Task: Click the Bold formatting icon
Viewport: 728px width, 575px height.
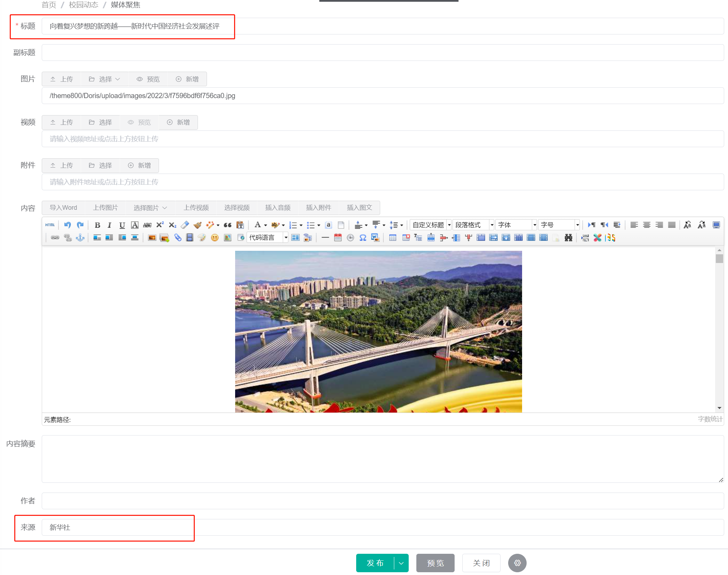Action: pos(97,225)
